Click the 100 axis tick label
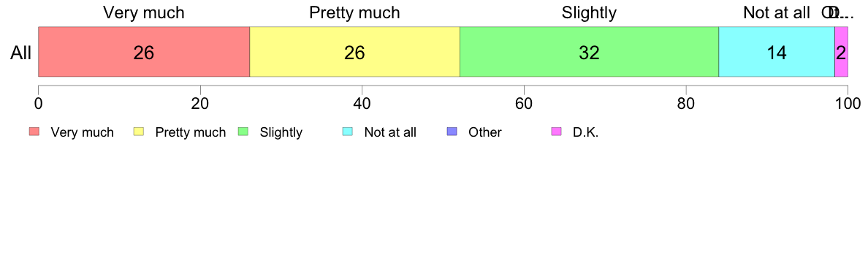Image resolution: width=868 pixels, height=269 pixels. tap(848, 103)
